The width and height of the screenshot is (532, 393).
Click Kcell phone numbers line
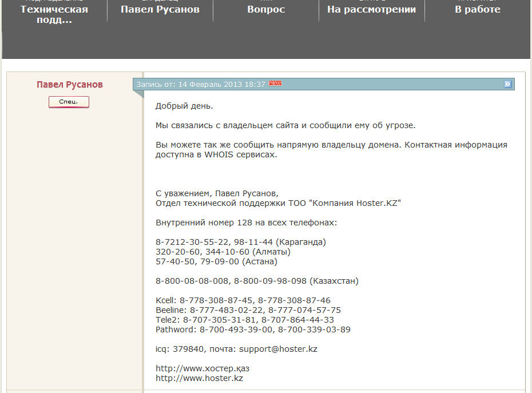point(243,300)
